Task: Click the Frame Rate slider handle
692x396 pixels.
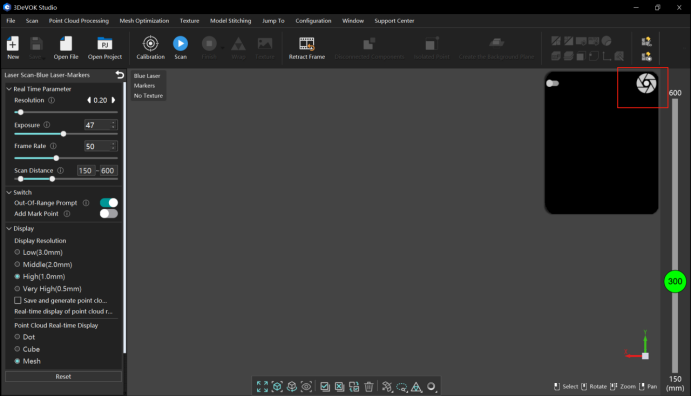Action: coord(56,158)
